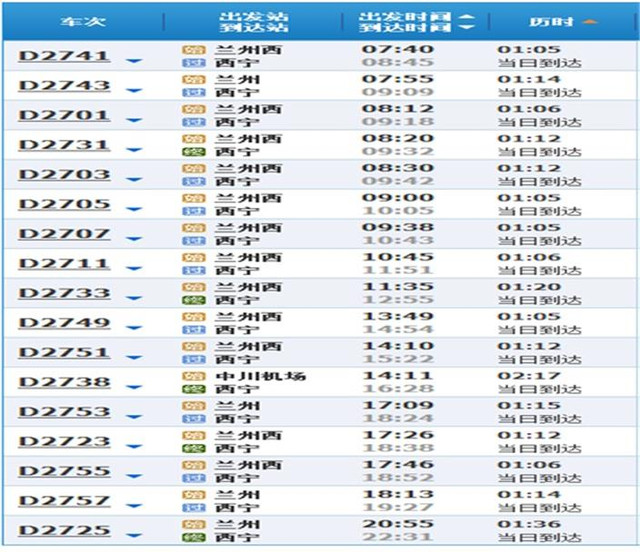Toggle the 历时 duration sort arrow
The image size is (640, 552).
click(x=589, y=21)
